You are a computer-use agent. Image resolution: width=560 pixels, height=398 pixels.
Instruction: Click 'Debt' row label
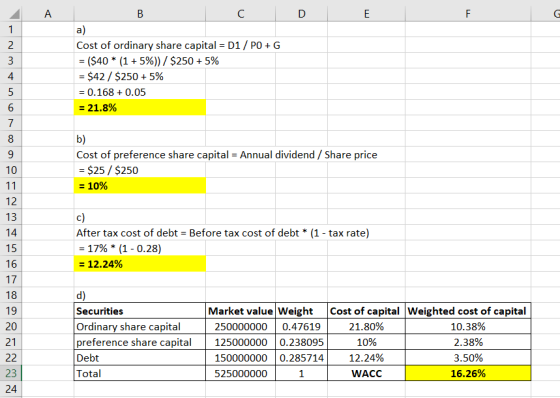pyautogui.click(x=140, y=358)
